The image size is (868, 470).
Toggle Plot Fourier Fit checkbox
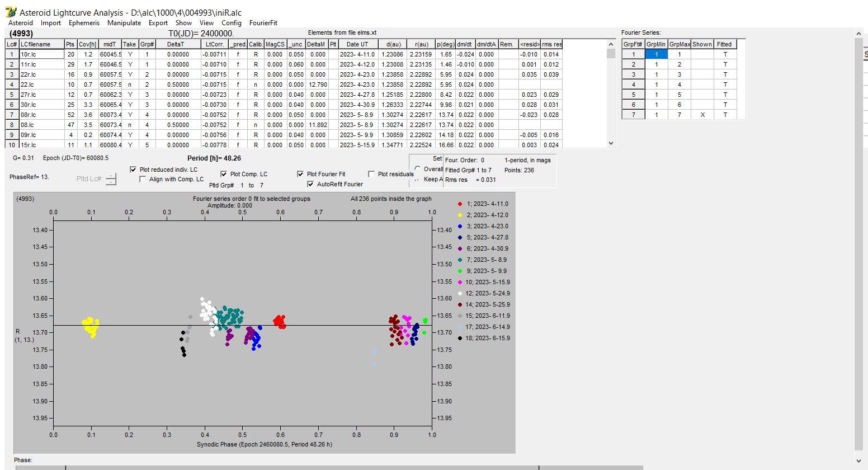click(x=300, y=174)
